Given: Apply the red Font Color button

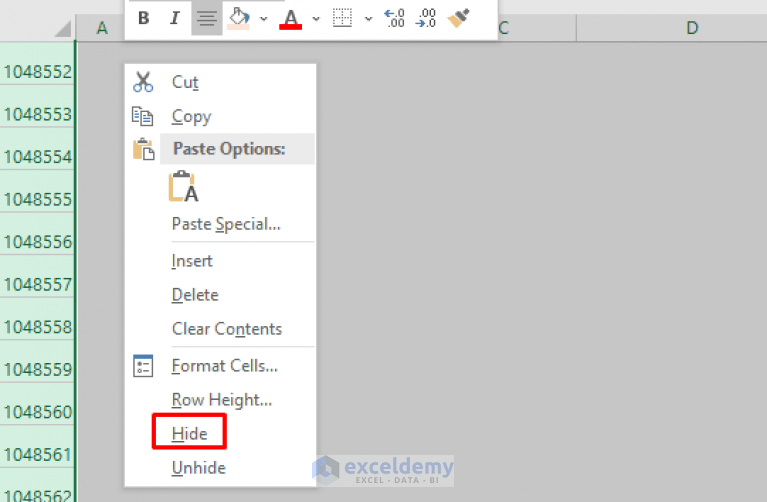Looking at the screenshot, I should click(x=291, y=18).
